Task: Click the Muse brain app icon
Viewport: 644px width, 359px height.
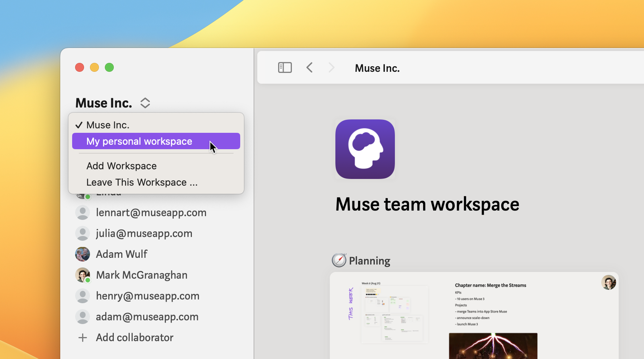Action: [365, 149]
